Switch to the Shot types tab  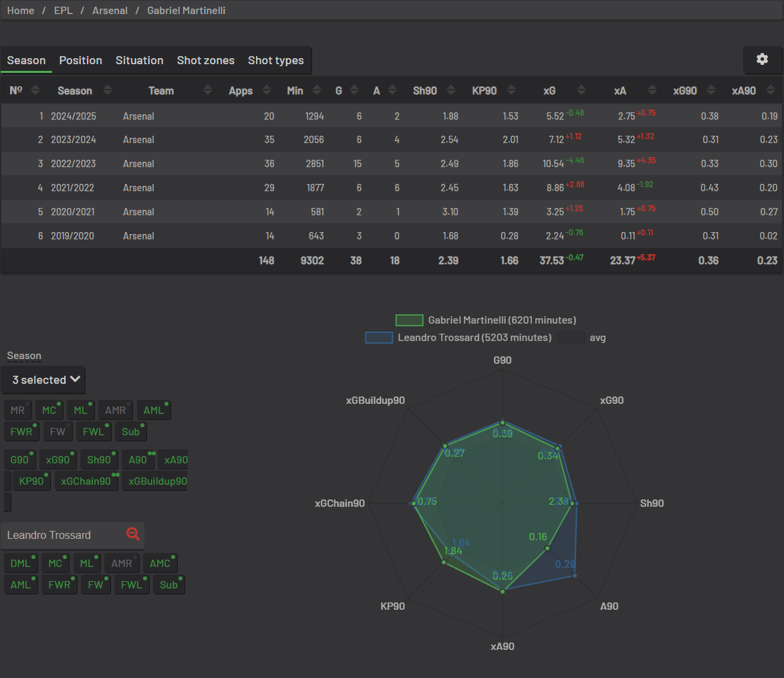click(x=276, y=61)
